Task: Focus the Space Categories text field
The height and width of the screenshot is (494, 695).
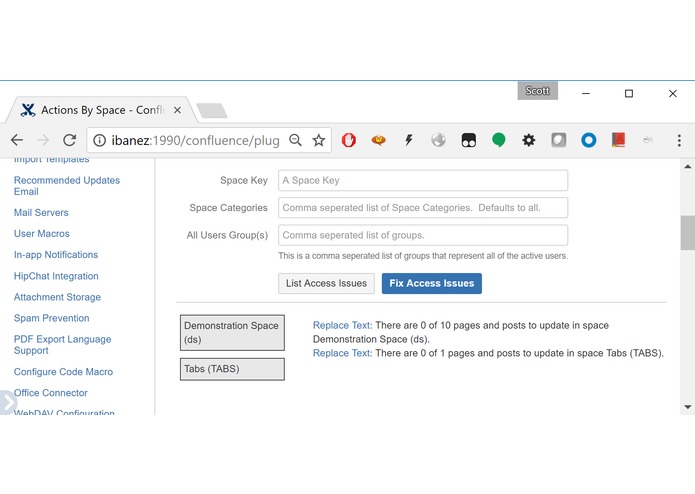Action: pos(423,208)
